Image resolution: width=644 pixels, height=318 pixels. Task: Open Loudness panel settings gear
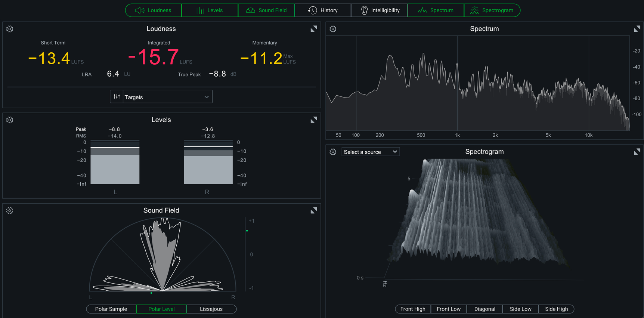coord(10,29)
